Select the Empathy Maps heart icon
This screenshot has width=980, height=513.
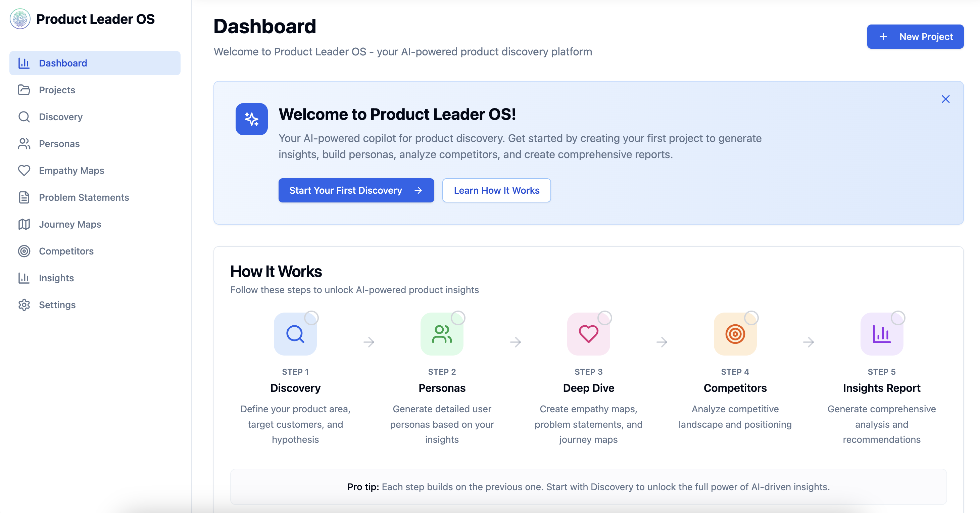coord(24,171)
